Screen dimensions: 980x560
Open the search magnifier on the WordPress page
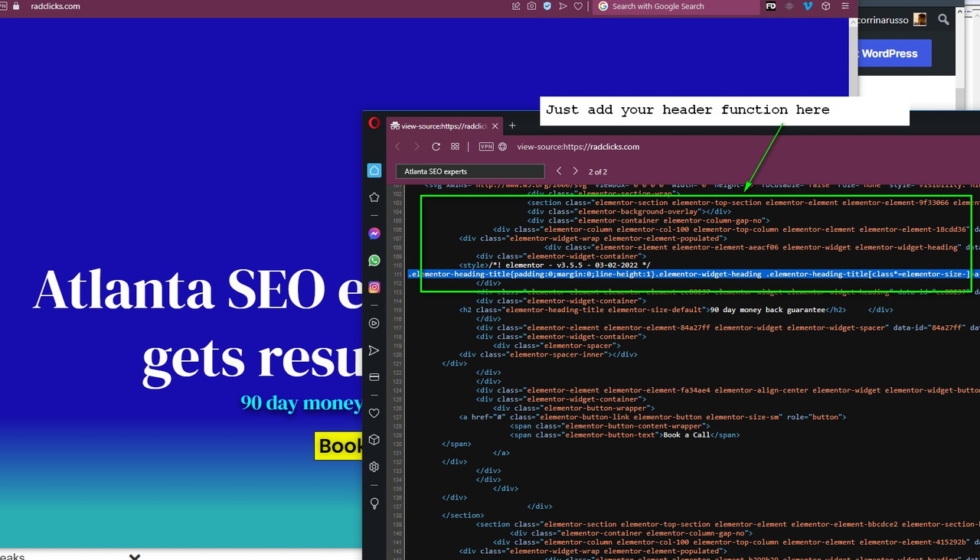pos(943,20)
